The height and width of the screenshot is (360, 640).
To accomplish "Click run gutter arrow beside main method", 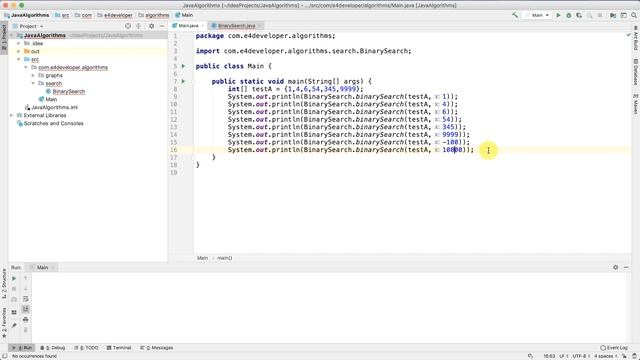I will [183, 81].
